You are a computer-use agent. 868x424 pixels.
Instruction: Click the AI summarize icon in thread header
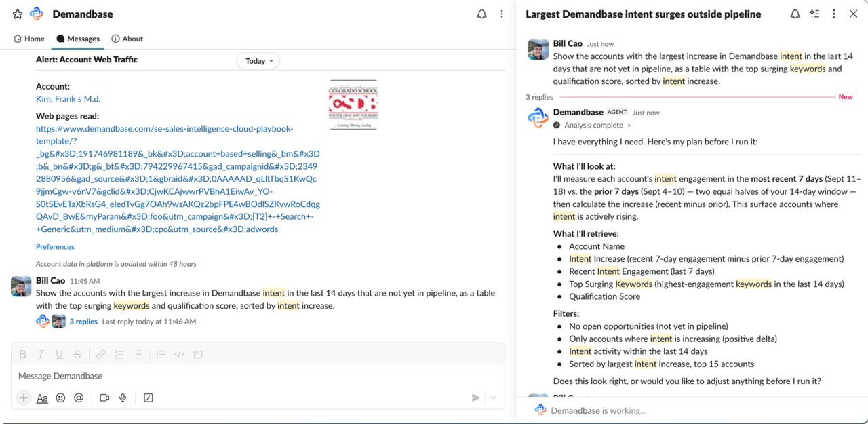(814, 14)
